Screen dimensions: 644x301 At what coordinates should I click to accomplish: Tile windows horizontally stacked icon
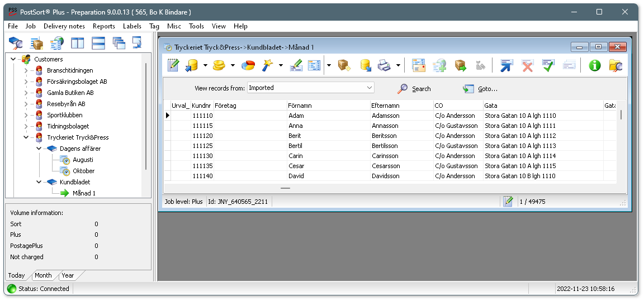98,42
